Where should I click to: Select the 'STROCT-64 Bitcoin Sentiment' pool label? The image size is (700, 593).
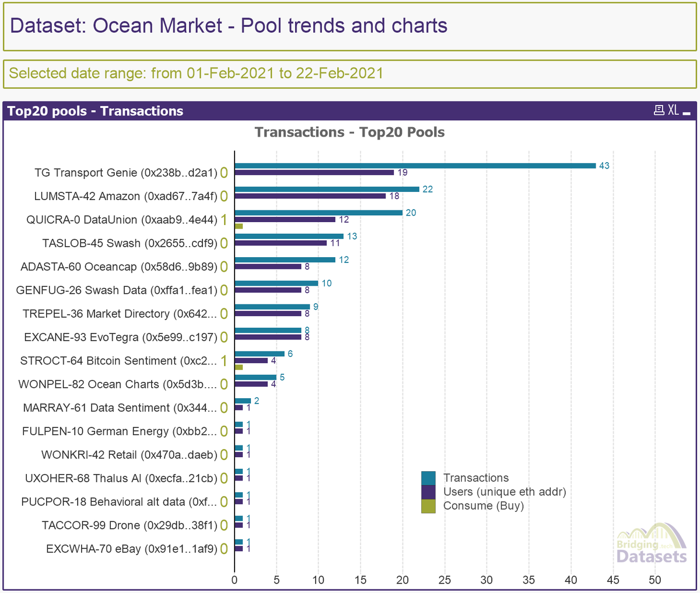coord(118,361)
